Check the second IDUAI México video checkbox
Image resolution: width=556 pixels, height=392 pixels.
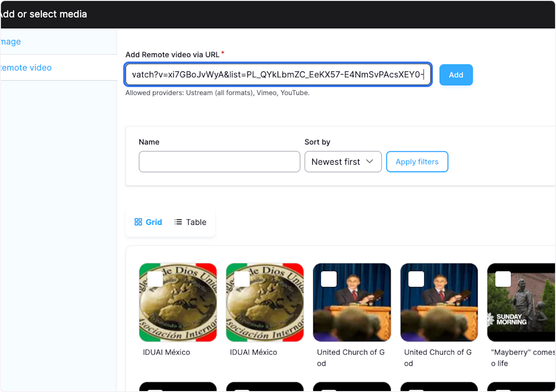[242, 279]
